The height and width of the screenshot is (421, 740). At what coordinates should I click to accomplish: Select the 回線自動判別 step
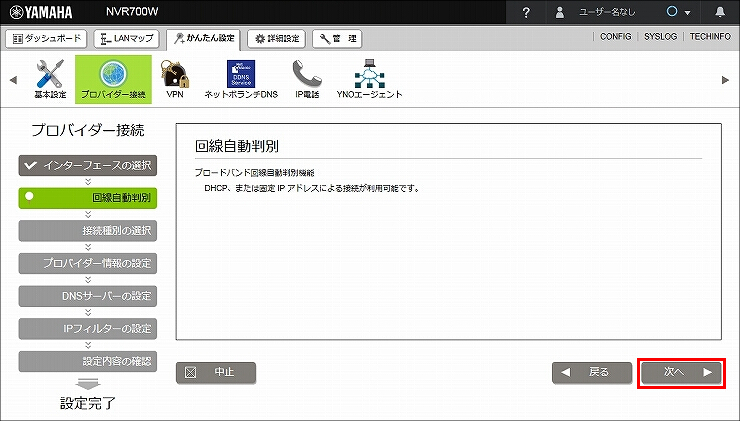tap(88, 198)
